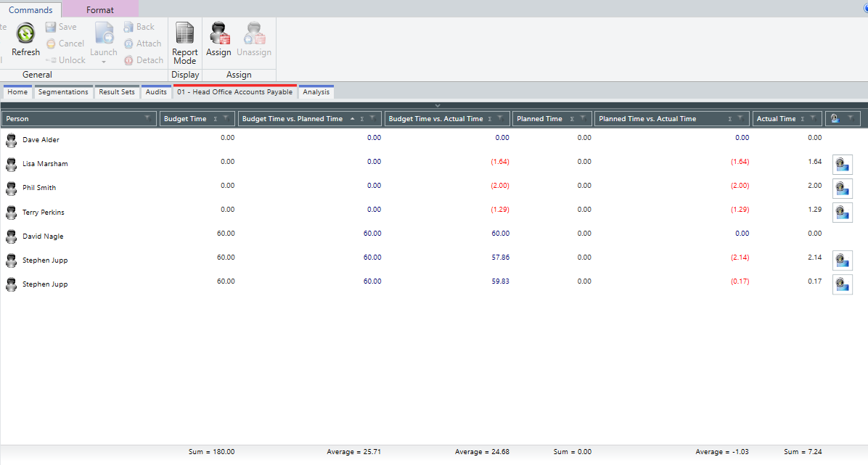The width and height of the screenshot is (868, 465).
Task: Click the 59.83 budget vs actual value
Action: [501, 281]
